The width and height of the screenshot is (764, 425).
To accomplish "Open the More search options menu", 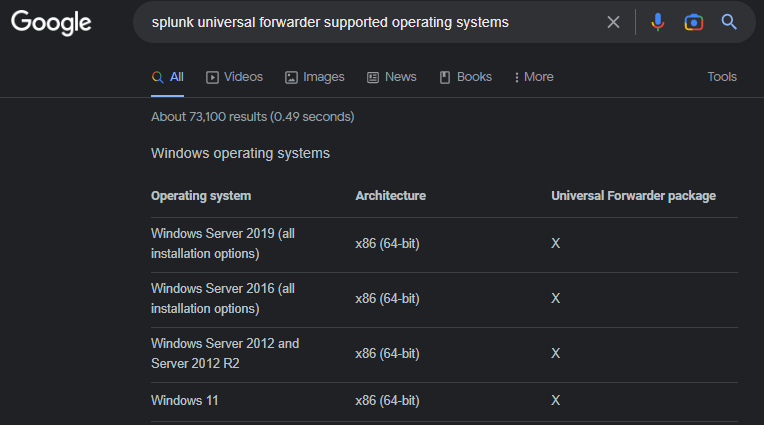I will (534, 77).
